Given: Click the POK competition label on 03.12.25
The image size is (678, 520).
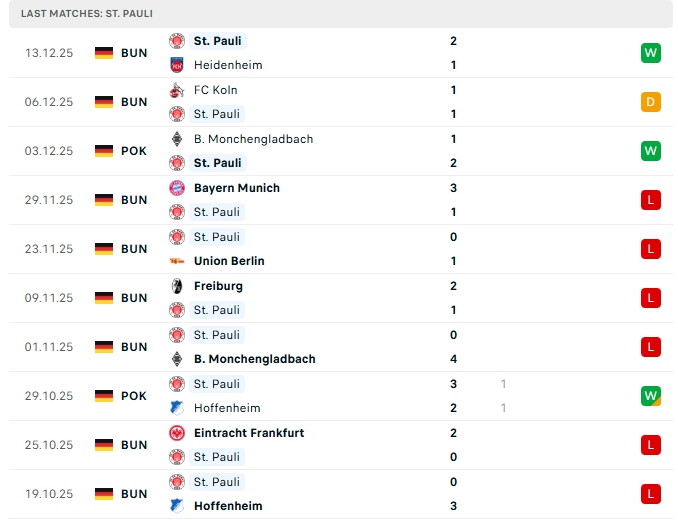Looking at the screenshot, I should pos(134,150).
